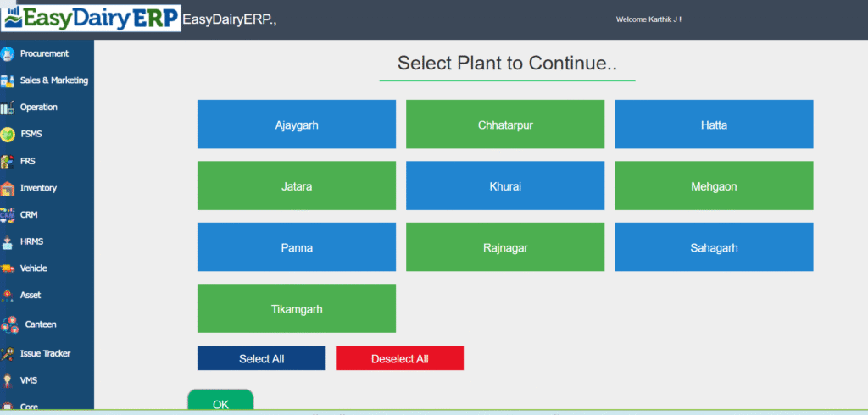Open the Vehicle module icon
Viewport: 868px width, 415px height.
point(8,268)
